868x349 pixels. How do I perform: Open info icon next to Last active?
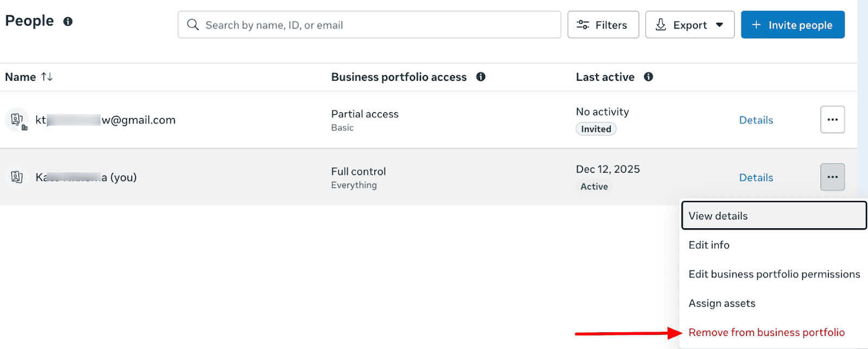(x=648, y=77)
